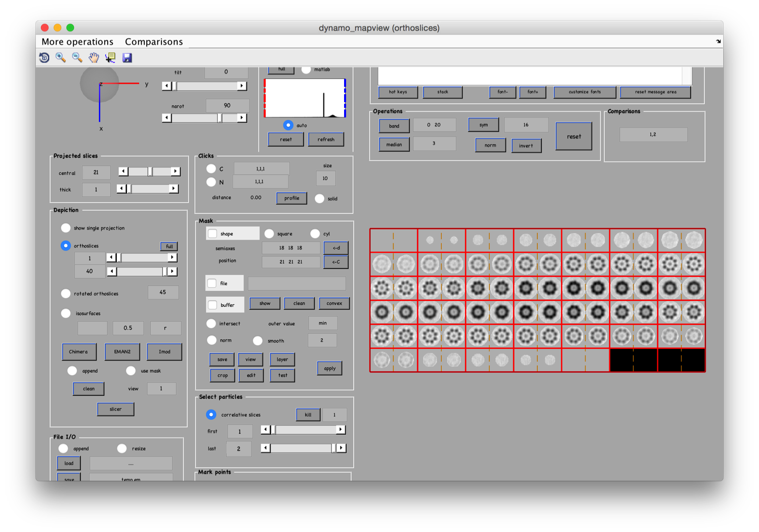The height and width of the screenshot is (532, 759).
Task: Click the mask apply button
Action: click(x=330, y=369)
